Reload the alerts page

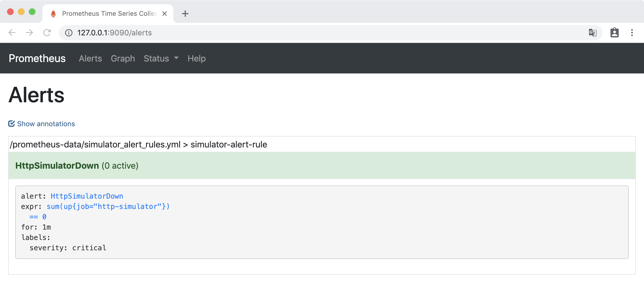47,33
